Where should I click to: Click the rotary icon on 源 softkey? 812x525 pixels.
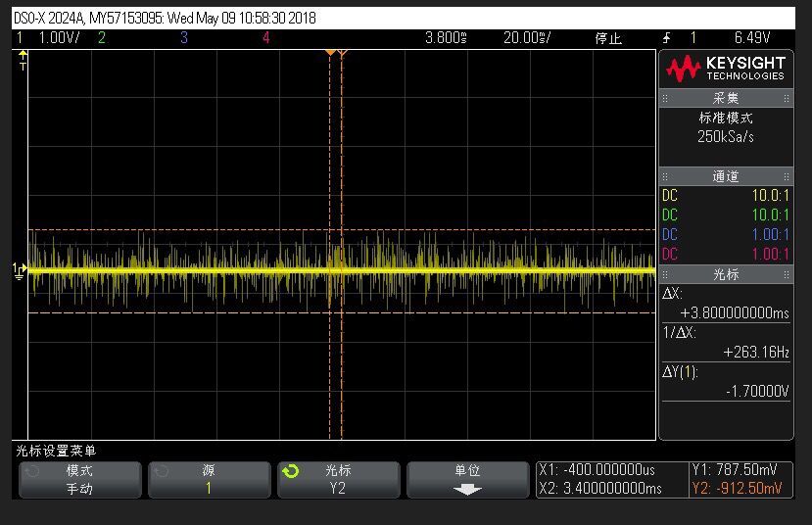pyautogui.click(x=161, y=471)
